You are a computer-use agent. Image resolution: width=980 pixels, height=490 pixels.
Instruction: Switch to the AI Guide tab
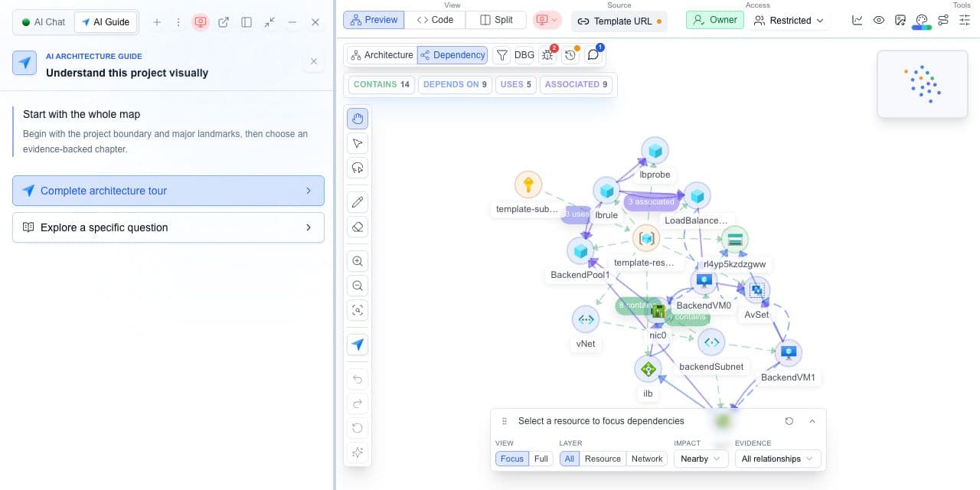pyautogui.click(x=106, y=22)
